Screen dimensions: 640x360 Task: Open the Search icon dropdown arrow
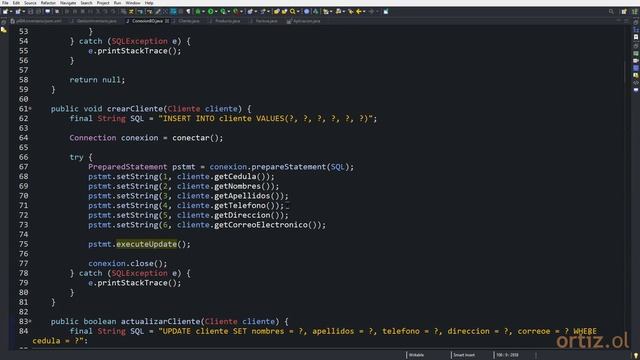coord(298,11)
